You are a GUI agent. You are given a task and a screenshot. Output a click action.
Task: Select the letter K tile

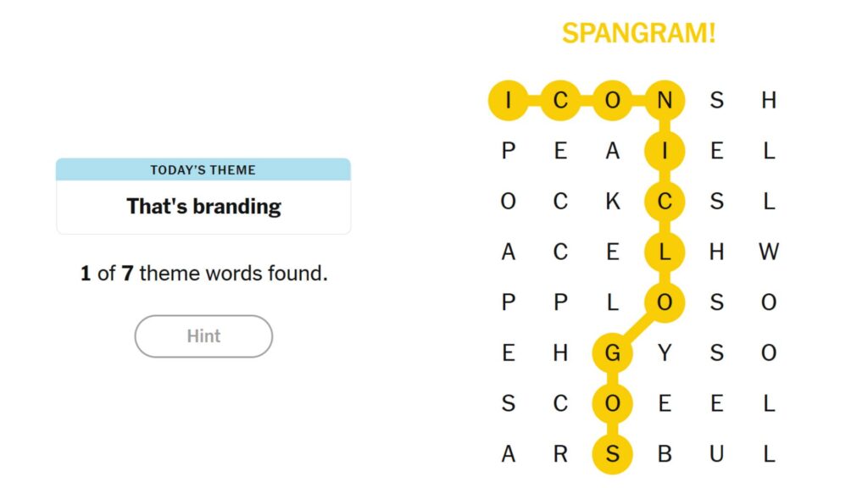(x=612, y=202)
